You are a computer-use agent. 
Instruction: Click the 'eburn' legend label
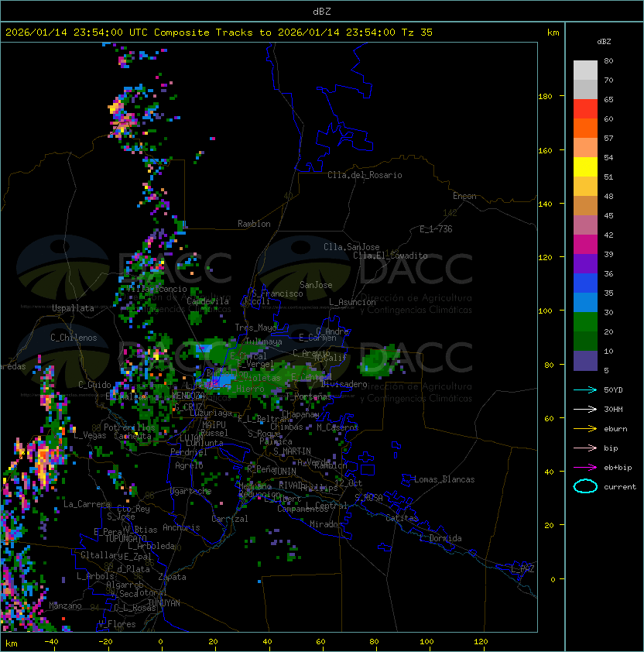[x=615, y=429]
